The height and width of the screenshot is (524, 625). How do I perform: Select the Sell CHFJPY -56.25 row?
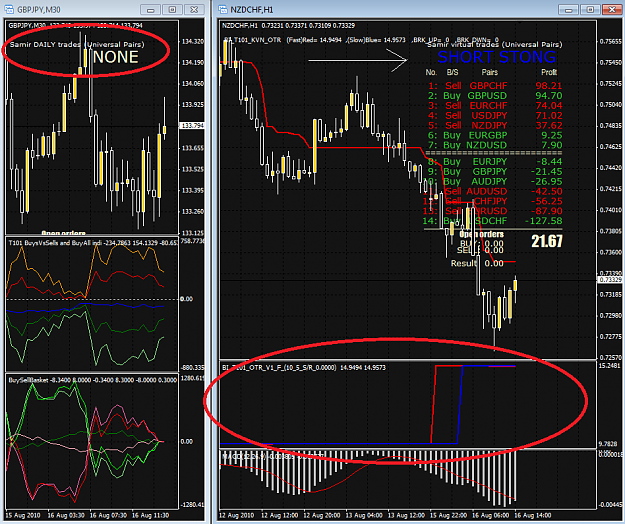click(495, 201)
